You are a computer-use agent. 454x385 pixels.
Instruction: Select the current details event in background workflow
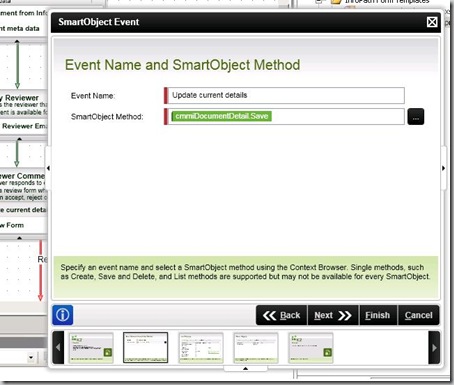[x=23, y=210]
